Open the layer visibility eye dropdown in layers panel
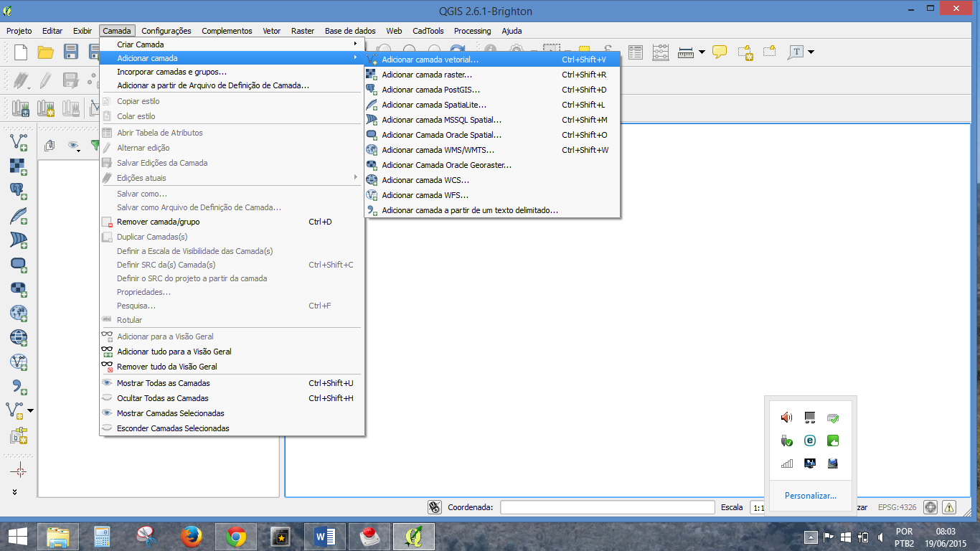980x551 pixels. point(75,146)
